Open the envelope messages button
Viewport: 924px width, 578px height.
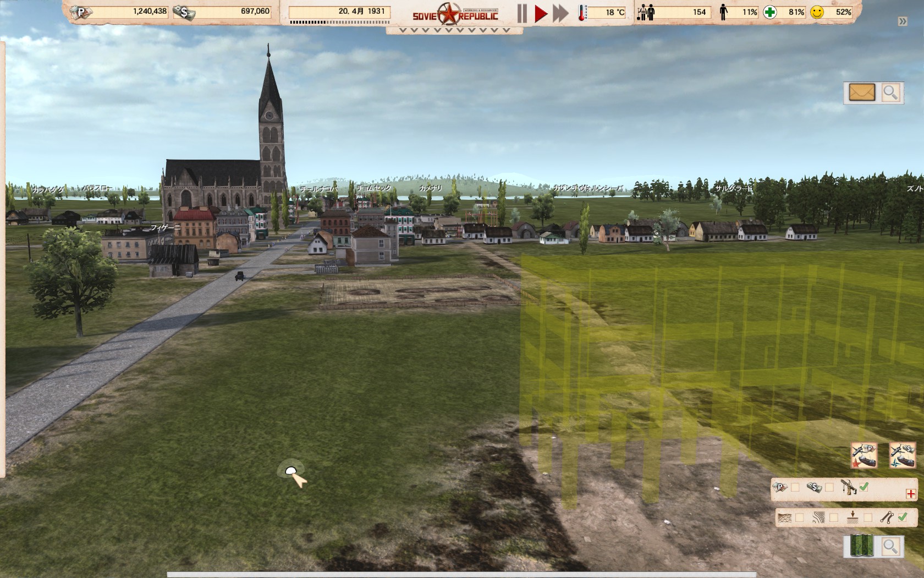click(x=861, y=92)
